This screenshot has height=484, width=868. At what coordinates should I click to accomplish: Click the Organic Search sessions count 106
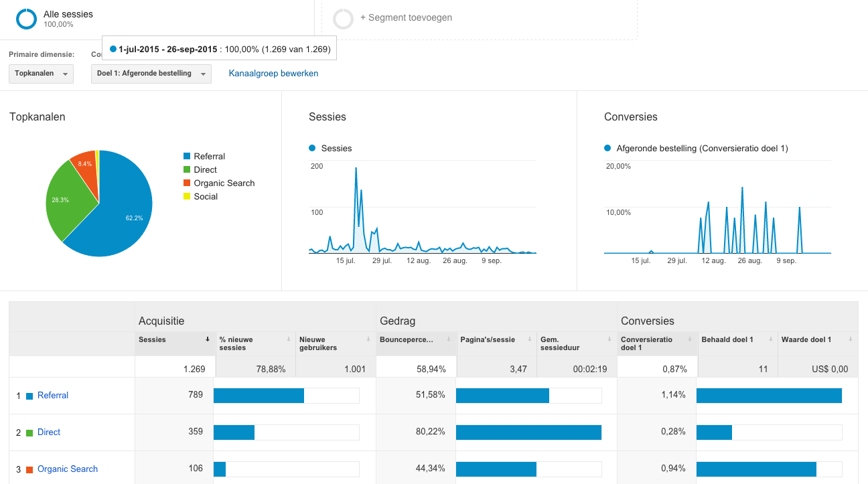196,469
